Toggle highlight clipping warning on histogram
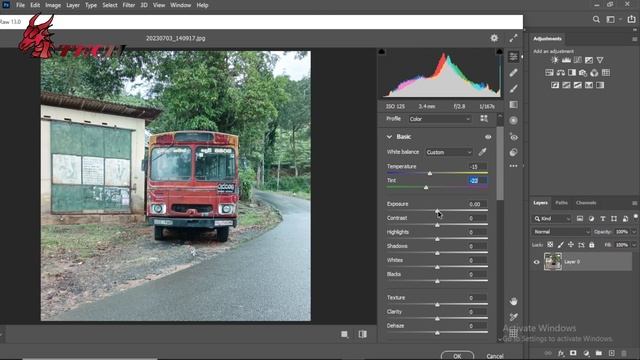The image size is (640, 360). point(499,51)
